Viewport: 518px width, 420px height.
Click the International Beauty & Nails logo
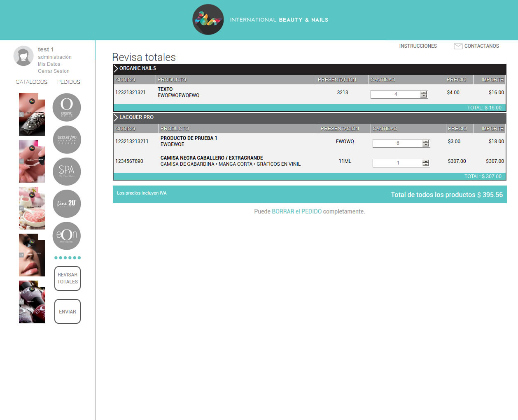(x=208, y=20)
